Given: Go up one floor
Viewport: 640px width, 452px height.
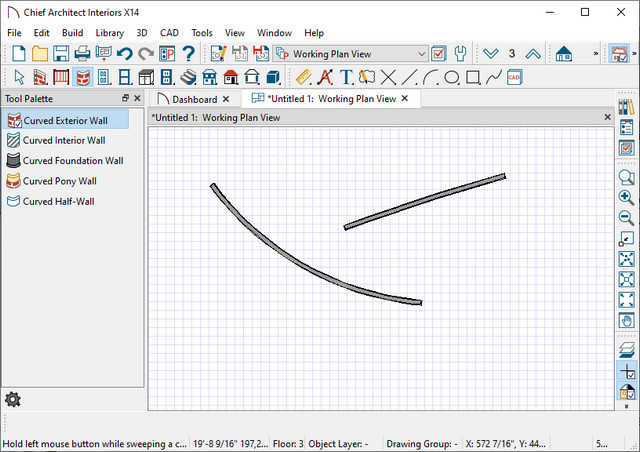Looking at the screenshot, I should coord(533,54).
